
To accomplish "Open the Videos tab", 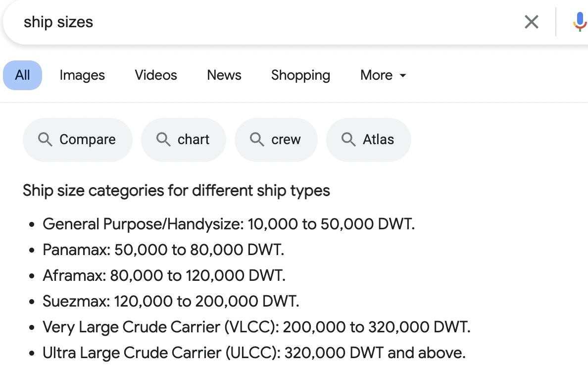I will (156, 75).
